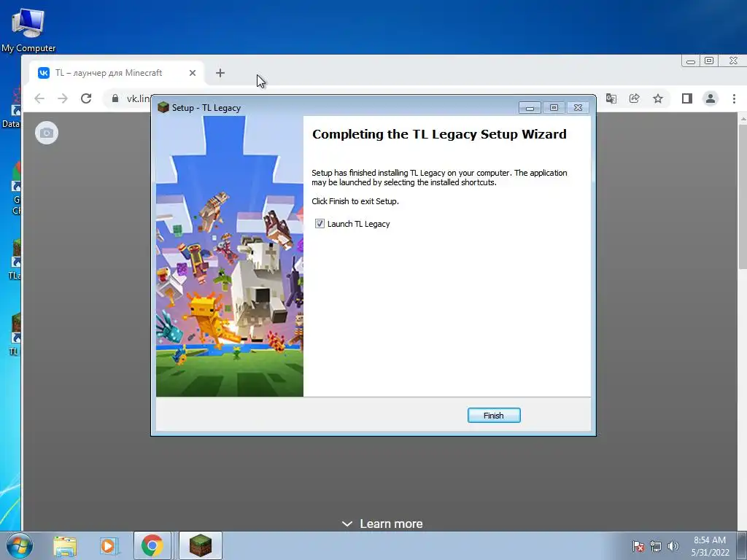Open the Chrome profile avatar

pyautogui.click(x=711, y=98)
